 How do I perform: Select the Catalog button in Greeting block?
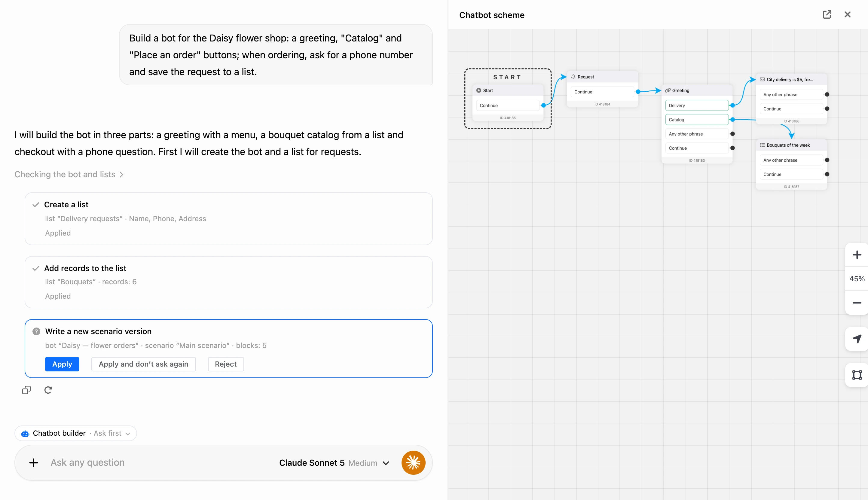coord(697,120)
